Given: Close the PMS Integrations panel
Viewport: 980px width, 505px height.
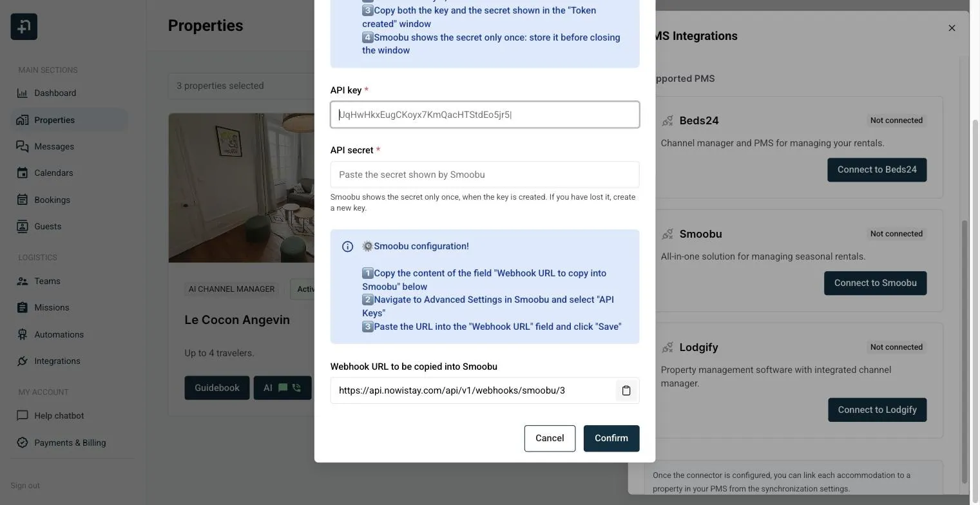Looking at the screenshot, I should point(952,28).
